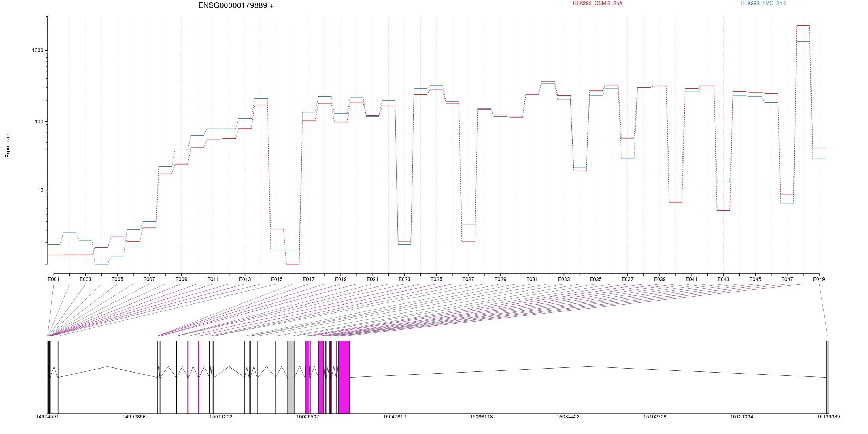
Task: Click exon label E037
Action: pyautogui.click(x=627, y=279)
